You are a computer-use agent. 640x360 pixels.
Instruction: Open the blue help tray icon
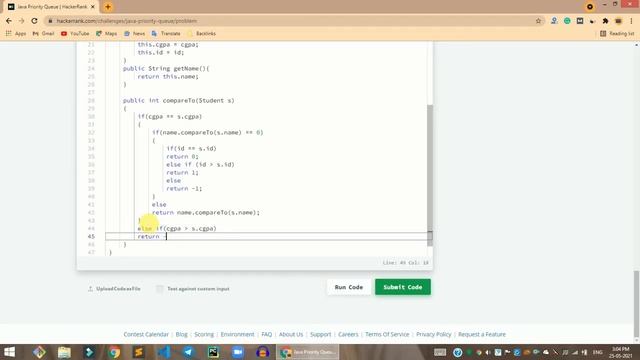(458, 352)
